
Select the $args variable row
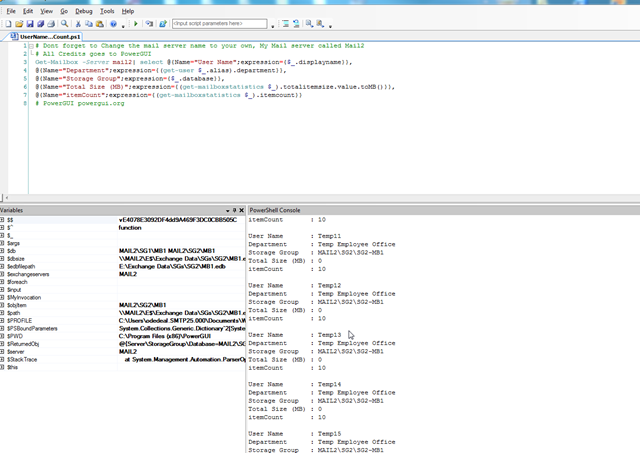click(x=122, y=243)
